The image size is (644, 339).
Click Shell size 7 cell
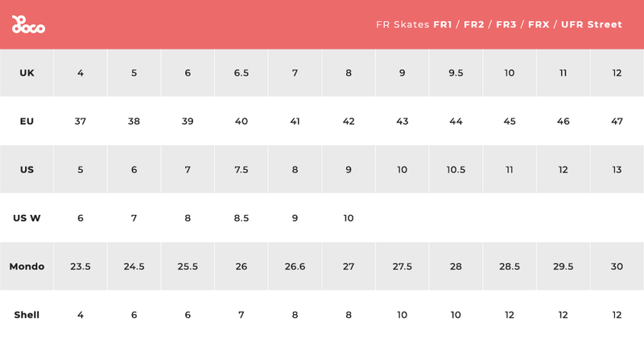coord(242,315)
